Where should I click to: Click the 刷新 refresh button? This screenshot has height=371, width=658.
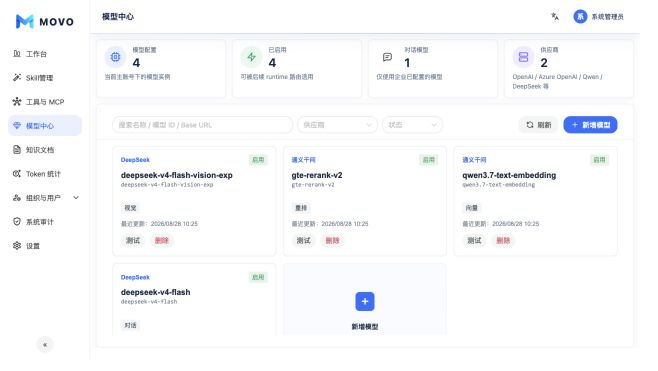click(x=538, y=125)
